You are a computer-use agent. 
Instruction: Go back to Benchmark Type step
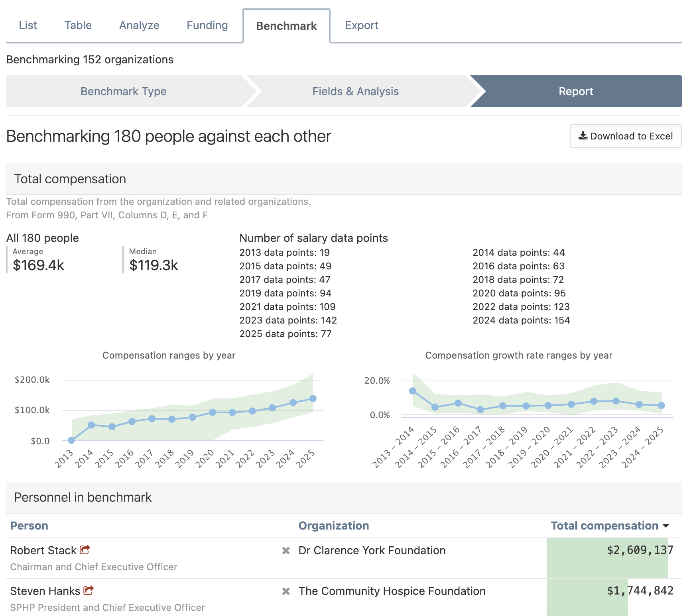pyautogui.click(x=124, y=91)
